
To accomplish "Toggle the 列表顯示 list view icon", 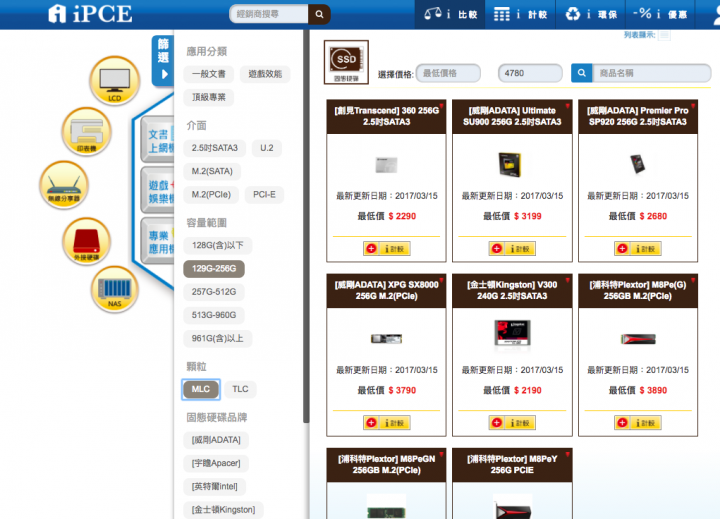I will (664, 35).
